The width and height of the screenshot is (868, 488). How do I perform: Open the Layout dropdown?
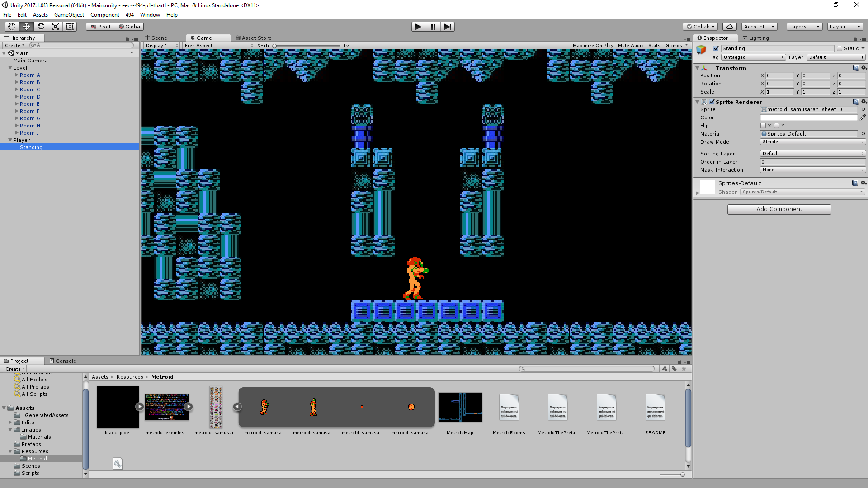coord(845,27)
